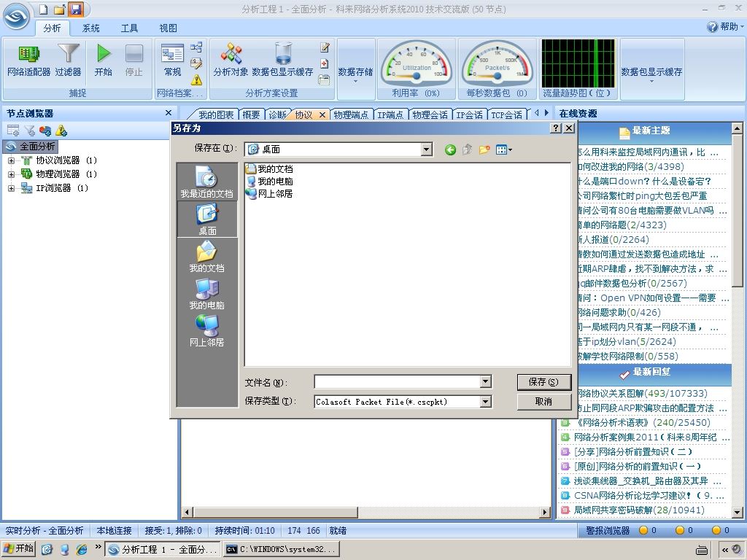The image size is (747, 560).
Task: Expand the IP浏览器 tree node
Action: (x=11, y=189)
